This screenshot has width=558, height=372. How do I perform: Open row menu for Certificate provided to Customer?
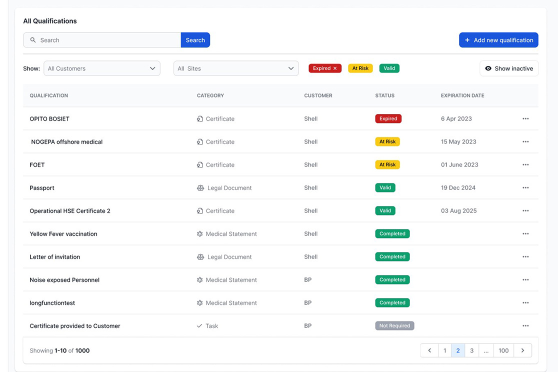click(x=525, y=326)
